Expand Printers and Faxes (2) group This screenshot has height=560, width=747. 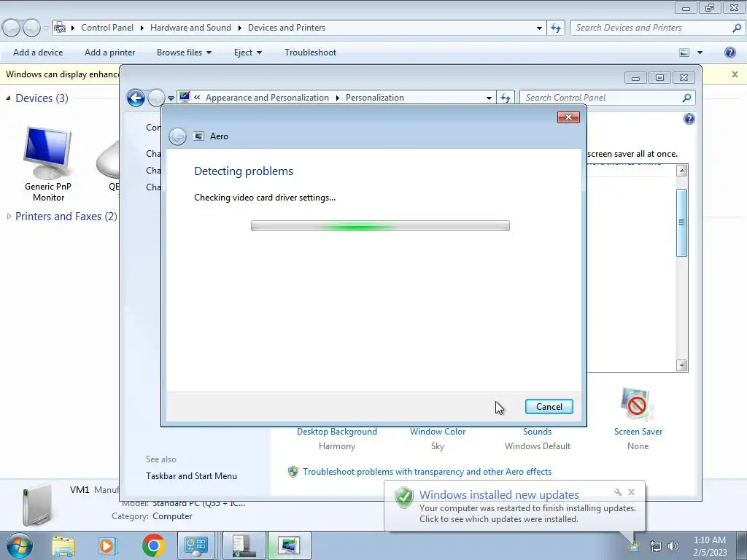[9, 216]
